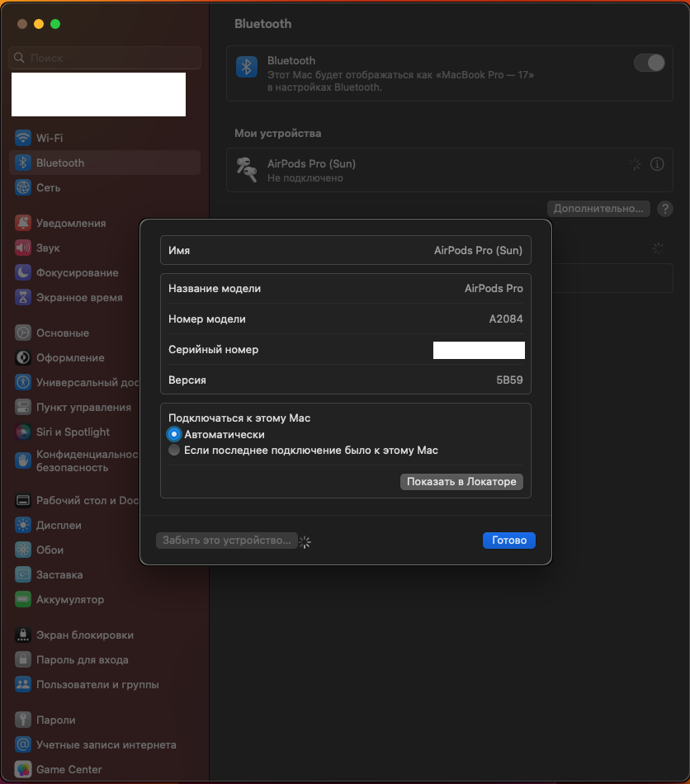
Task: Click the Siri и Spotlight icon
Action: (23, 432)
